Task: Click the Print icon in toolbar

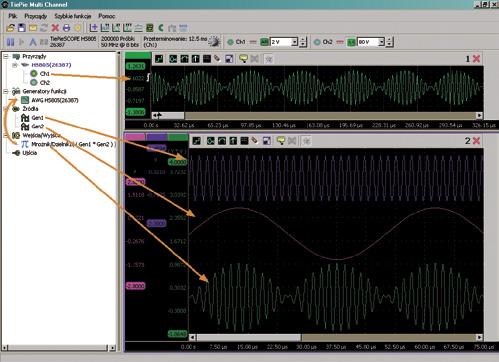Action: pyautogui.click(x=66, y=28)
